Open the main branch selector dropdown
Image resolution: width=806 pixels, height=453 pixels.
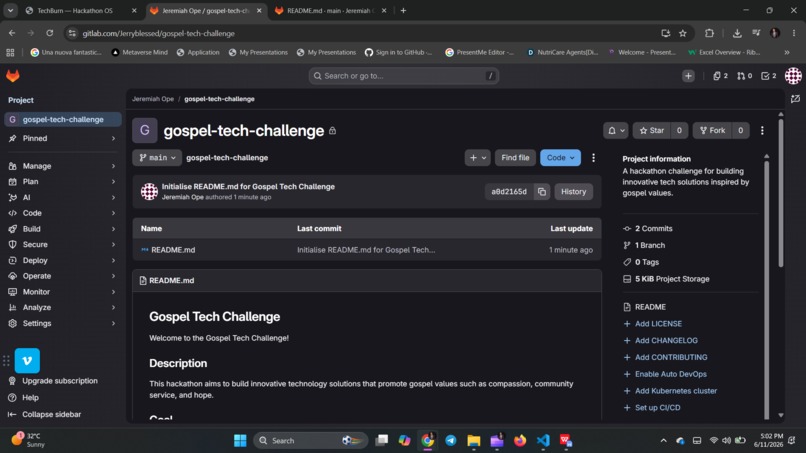point(157,158)
